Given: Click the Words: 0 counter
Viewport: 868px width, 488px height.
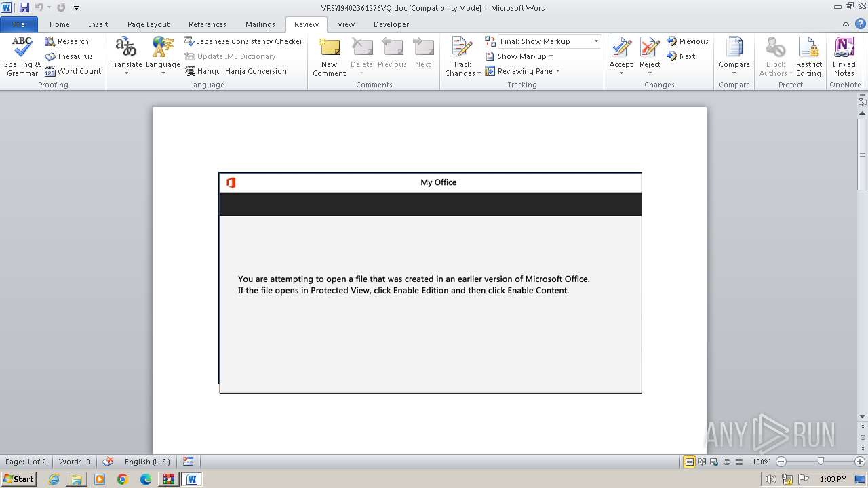Looking at the screenshot, I should coord(74,462).
